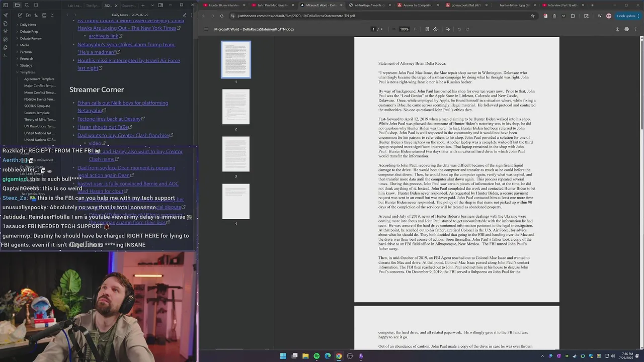Download the PDF document
Image resolution: width=644 pixels, height=362 pixels.
(x=617, y=29)
